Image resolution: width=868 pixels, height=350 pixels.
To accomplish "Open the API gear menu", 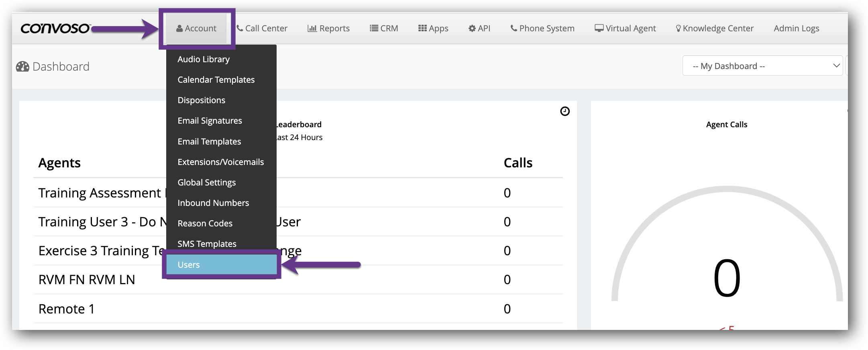I will 479,28.
